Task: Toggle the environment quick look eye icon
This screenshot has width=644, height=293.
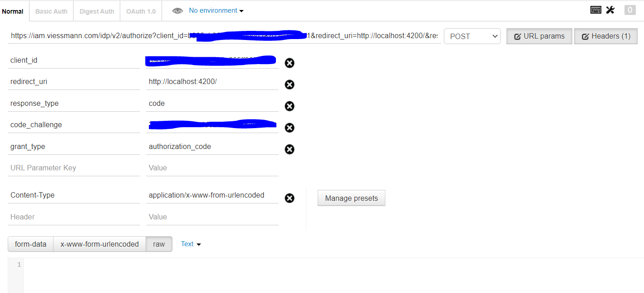Action: [177, 11]
